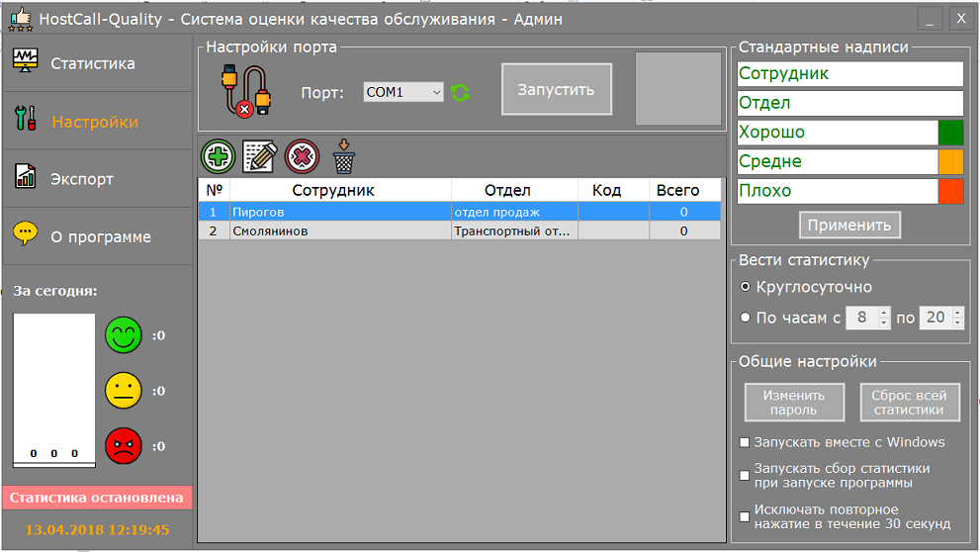Viewport: 980px width, 552px height.
Task: Open the COM1 port dropdown
Action: coord(403,92)
